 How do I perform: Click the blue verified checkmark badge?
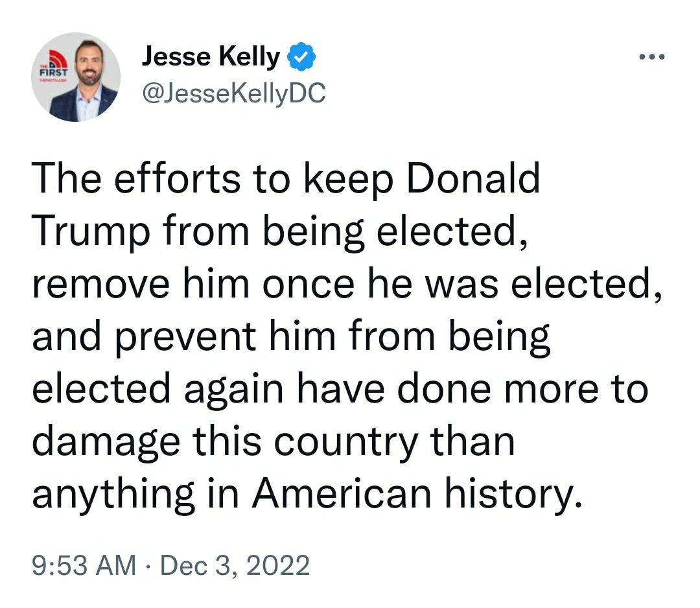point(301,58)
